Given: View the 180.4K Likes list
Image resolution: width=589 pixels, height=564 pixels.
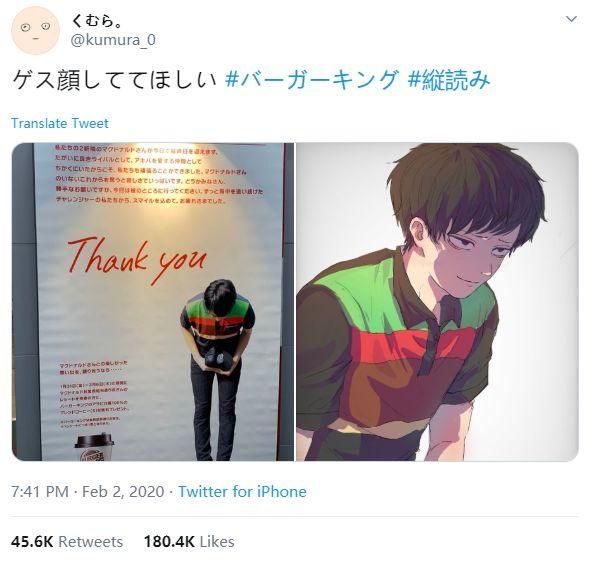Looking at the screenshot, I should pos(189,541).
